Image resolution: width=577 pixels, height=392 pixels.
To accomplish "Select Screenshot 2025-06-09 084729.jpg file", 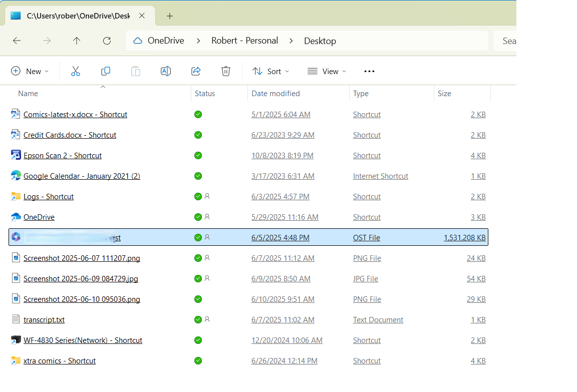I will pos(81,279).
